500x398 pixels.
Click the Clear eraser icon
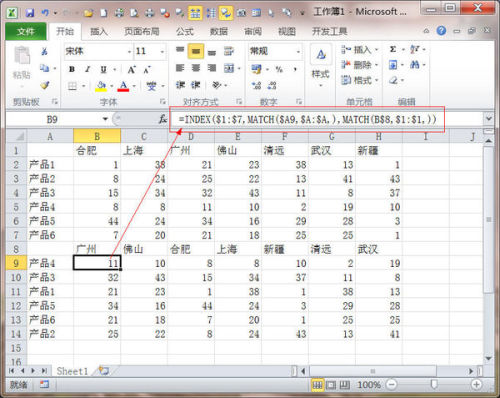point(393,80)
